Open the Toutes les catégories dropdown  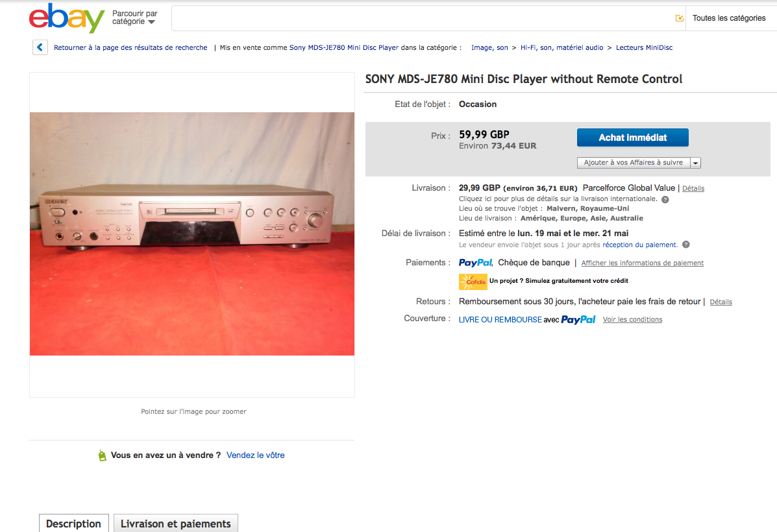tap(729, 18)
